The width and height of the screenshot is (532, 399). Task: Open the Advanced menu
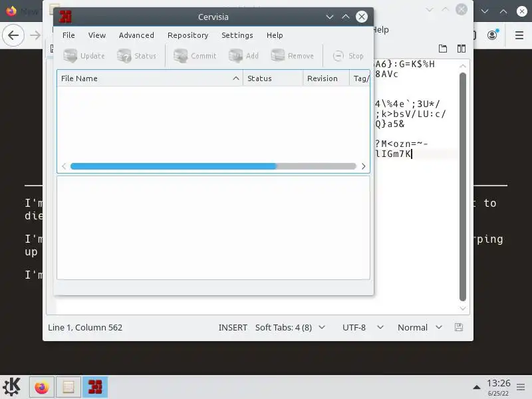click(136, 35)
